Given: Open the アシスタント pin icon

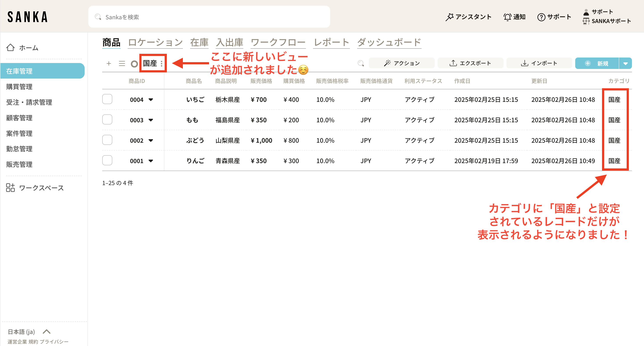Looking at the screenshot, I should 449,17.
